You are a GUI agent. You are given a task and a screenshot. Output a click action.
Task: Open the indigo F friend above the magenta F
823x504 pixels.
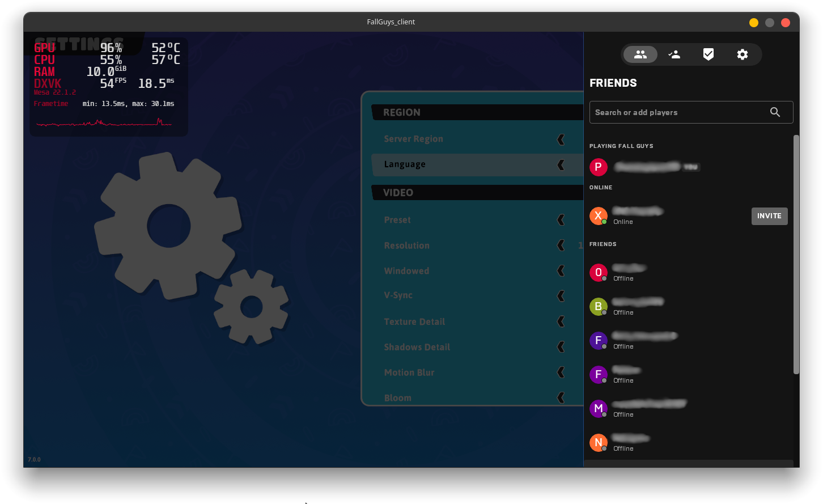599,341
